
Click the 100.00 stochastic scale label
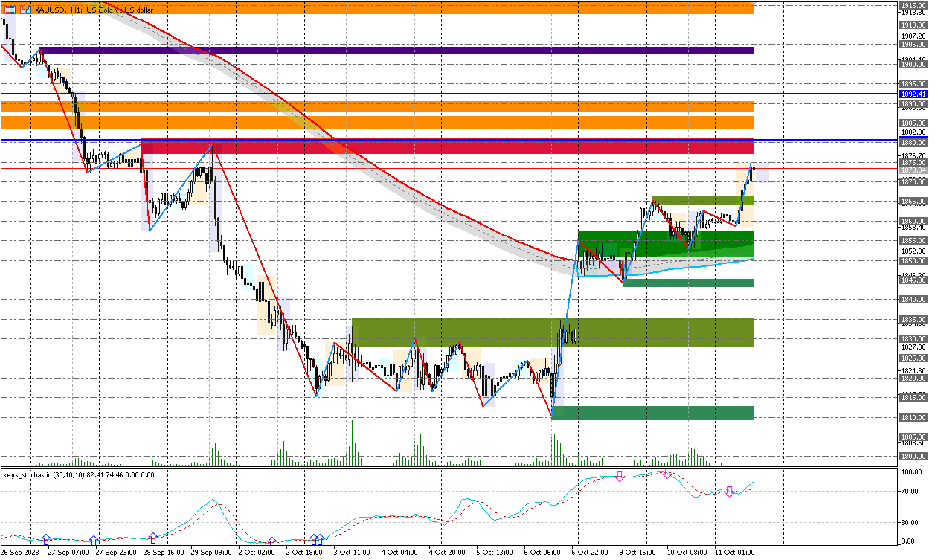pos(911,472)
